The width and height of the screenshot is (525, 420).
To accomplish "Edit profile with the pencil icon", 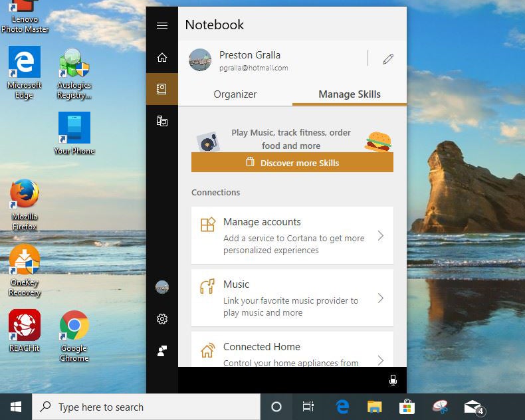I will (x=388, y=59).
